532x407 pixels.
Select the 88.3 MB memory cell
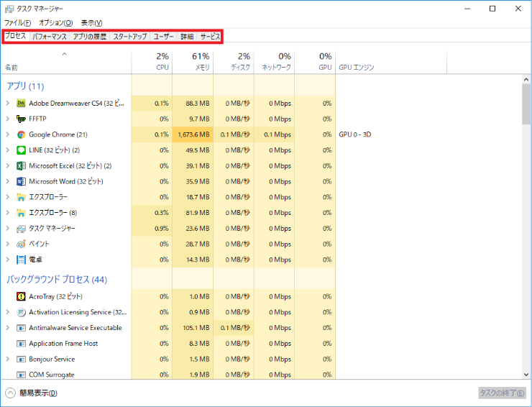click(193, 104)
